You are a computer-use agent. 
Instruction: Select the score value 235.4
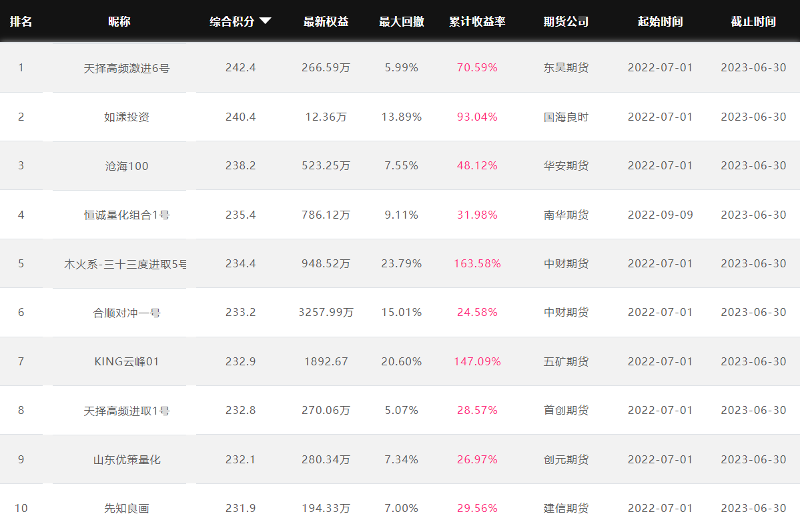coord(241,215)
